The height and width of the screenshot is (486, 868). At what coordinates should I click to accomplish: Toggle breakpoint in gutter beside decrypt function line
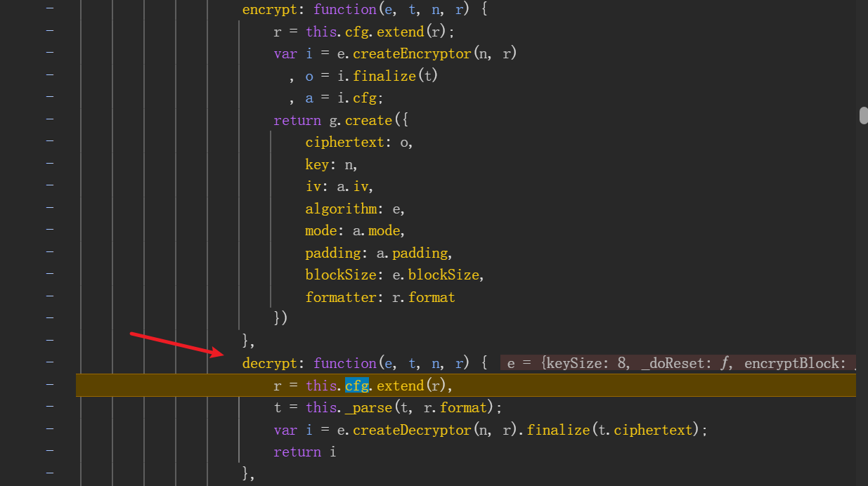click(x=50, y=363)
